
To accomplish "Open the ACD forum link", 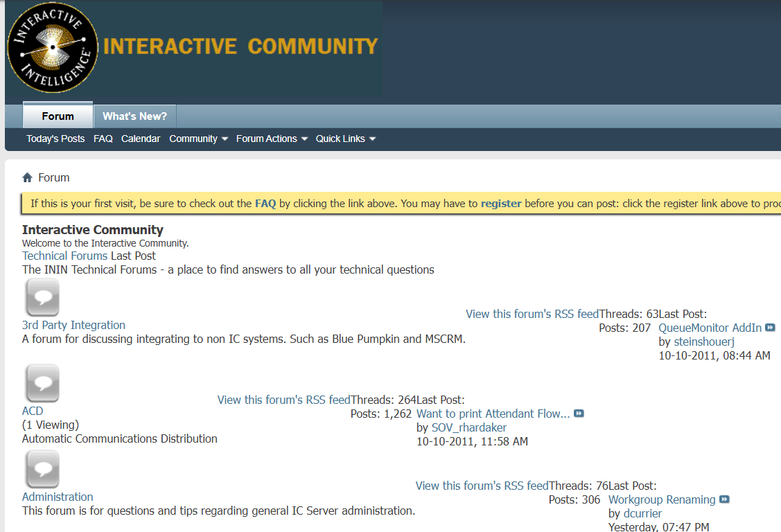I will (33, 411).
